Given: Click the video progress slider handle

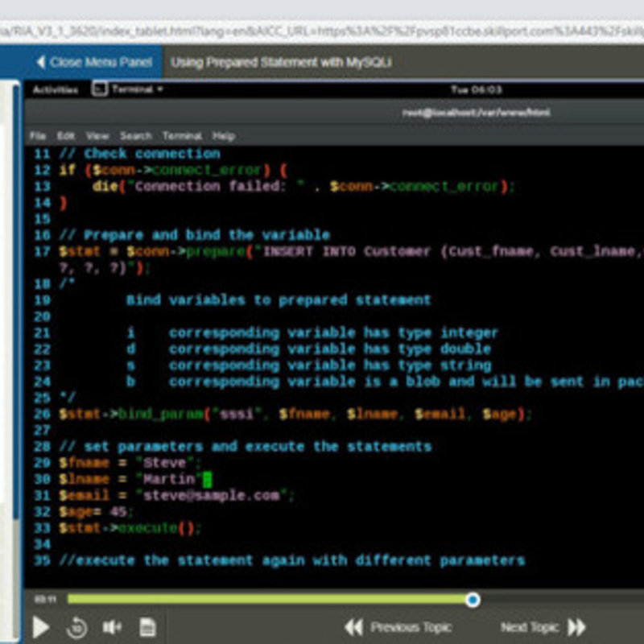Looking at the screenshot, I should 473,600.
